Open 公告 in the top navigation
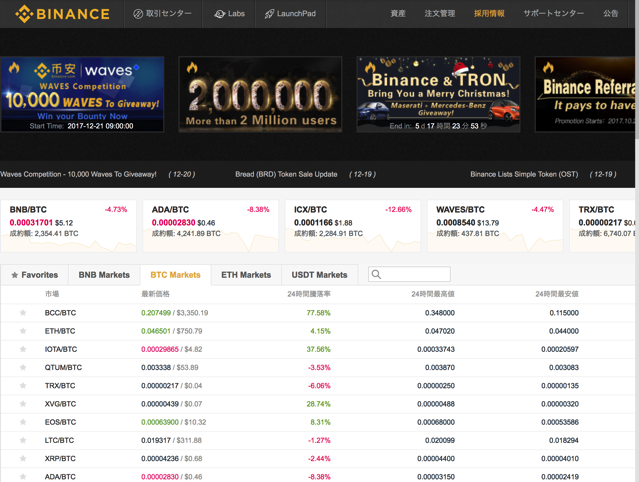639x482 pixels. (x=610, y=14)
